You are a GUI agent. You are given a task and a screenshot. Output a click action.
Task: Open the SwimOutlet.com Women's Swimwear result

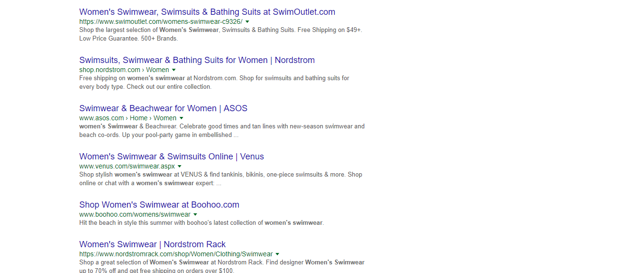pos(207,12)
